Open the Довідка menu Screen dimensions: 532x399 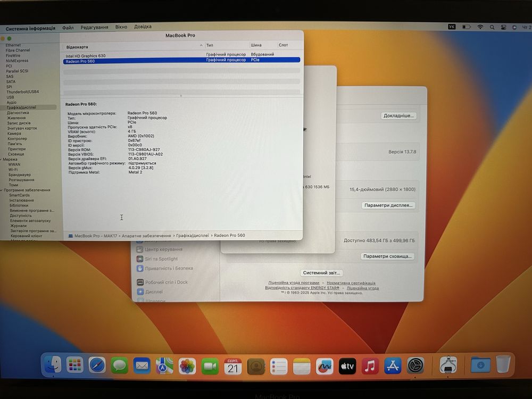tap(143, 27)
